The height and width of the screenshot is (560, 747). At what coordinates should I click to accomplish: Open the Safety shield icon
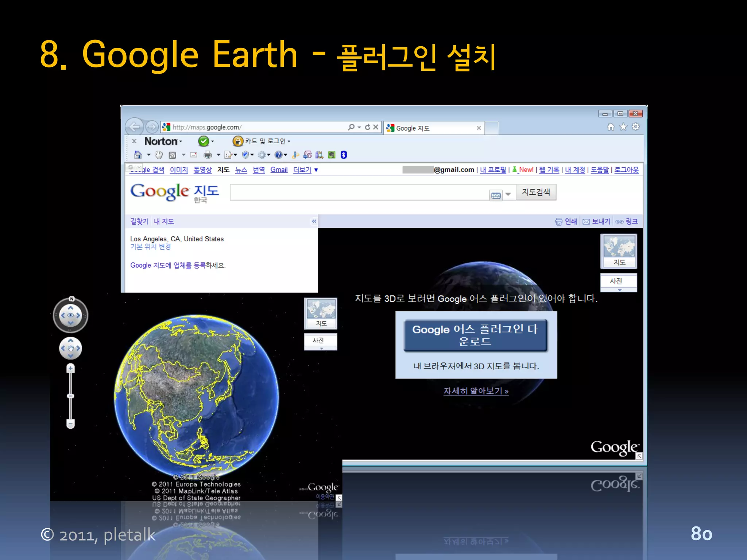tap(245, 155)
